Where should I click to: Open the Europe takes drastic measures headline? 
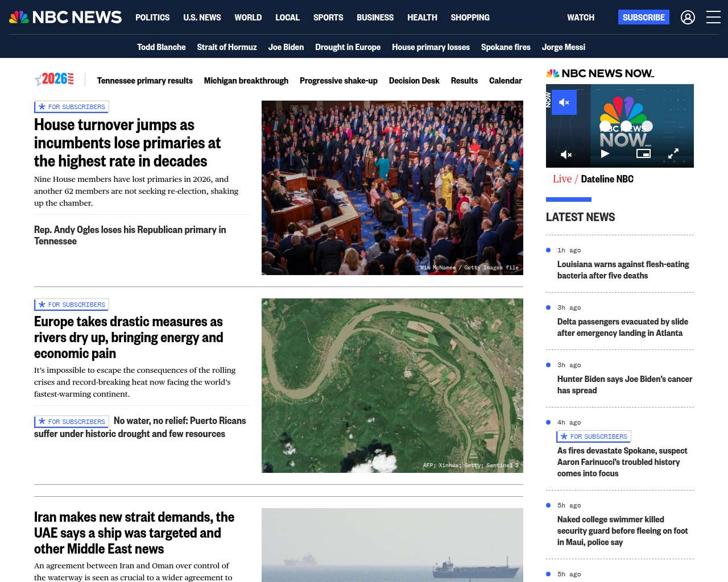point(129,337)
